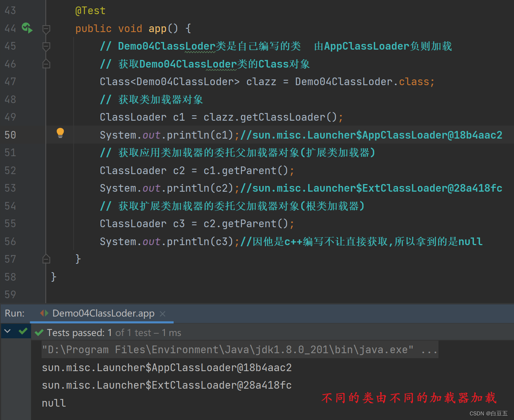Collapse the comment block fold at line 45

pos(46,46)
